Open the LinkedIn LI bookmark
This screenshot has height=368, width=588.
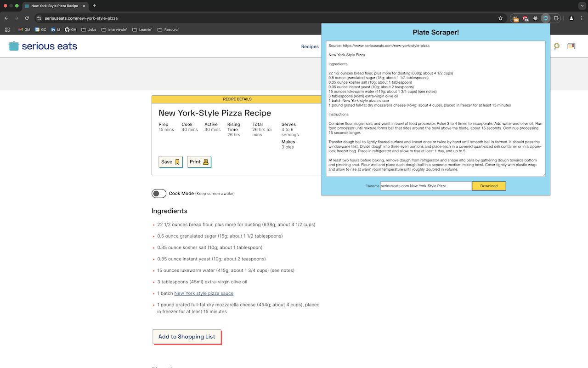56,30
